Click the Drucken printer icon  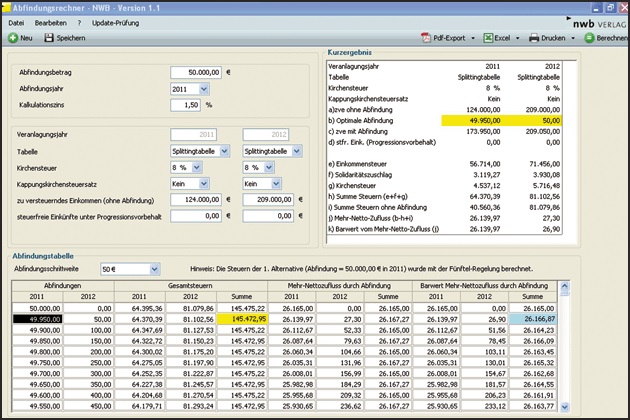click(535, 37)
